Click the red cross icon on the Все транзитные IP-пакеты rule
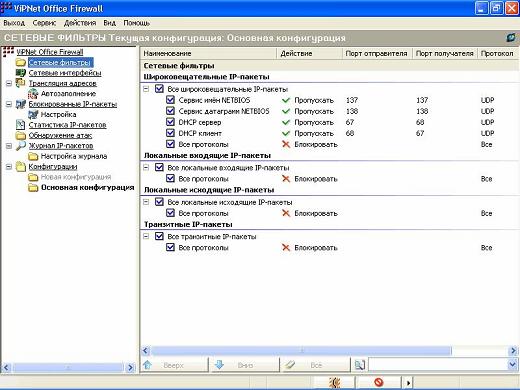This screenshot has height=390, width=520. tap(286, 248)
